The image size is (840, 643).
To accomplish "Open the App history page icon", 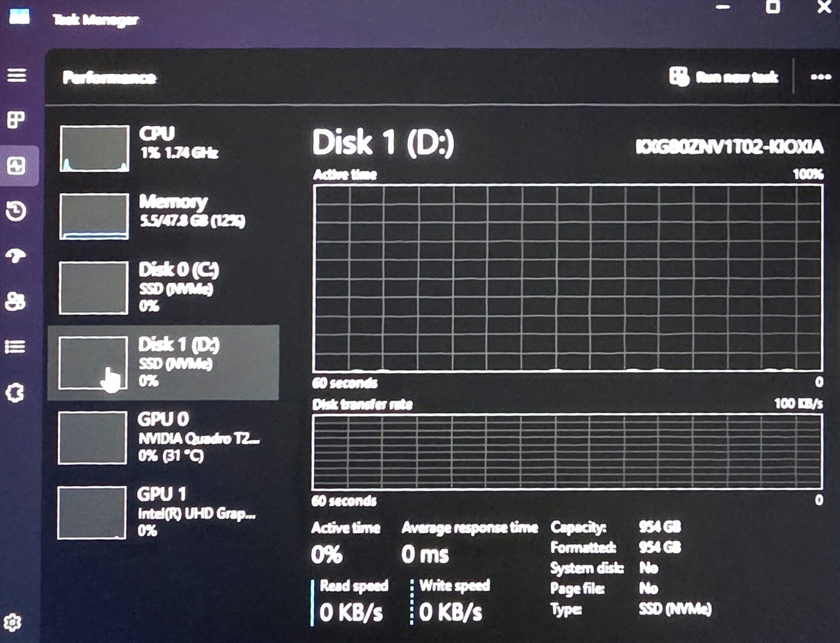I will 16,211.
